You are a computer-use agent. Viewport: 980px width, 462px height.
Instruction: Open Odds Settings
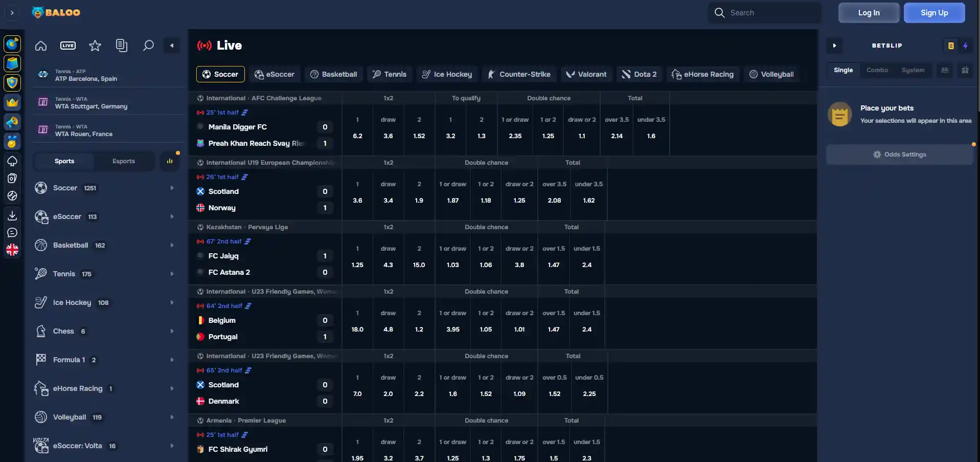pyautogui.click(x=900, y=155)
